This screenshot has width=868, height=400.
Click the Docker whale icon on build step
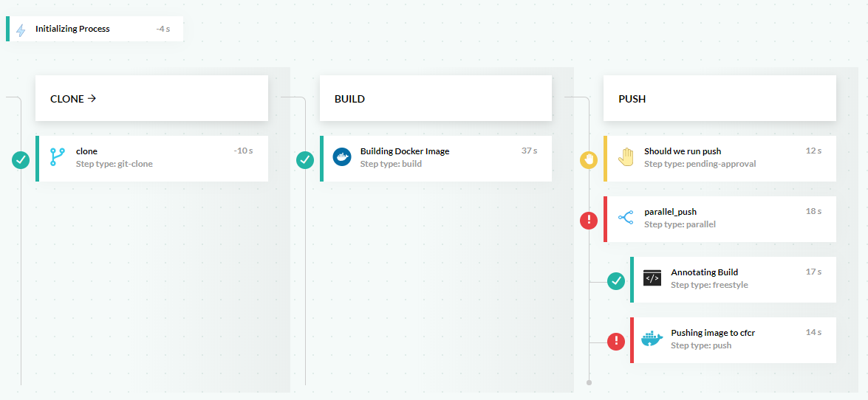(x=342, y=157)
